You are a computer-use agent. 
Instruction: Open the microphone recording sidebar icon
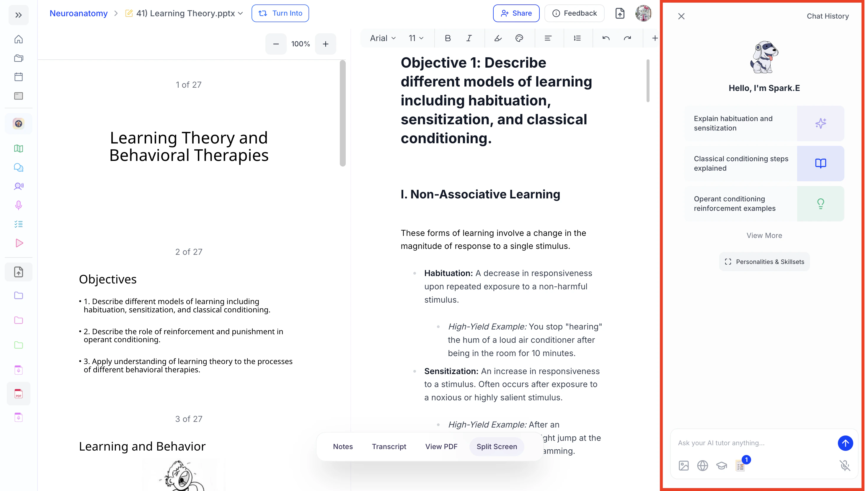[x=19, y=205]
